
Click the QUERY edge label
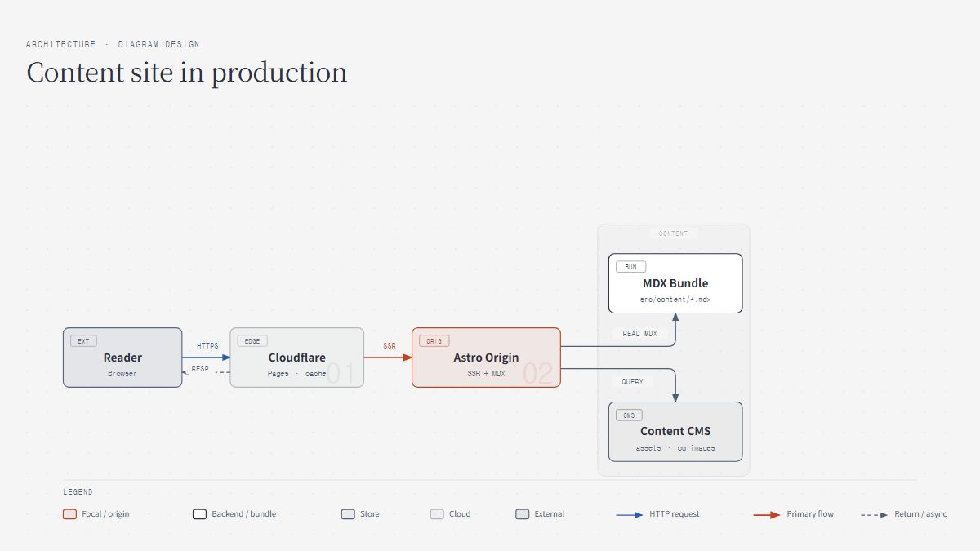click(633, 382)
